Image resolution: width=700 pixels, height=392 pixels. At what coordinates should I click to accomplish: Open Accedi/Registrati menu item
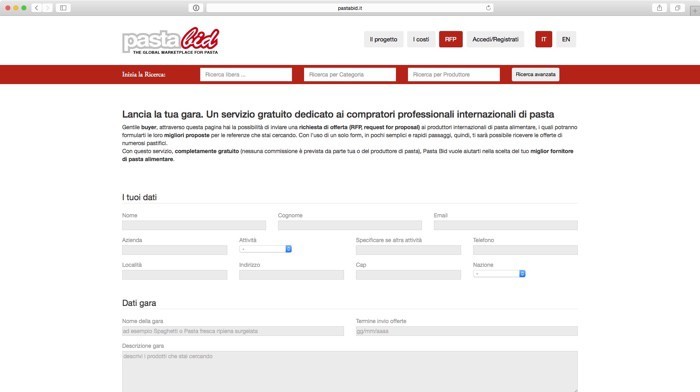[x=495, y=39]
